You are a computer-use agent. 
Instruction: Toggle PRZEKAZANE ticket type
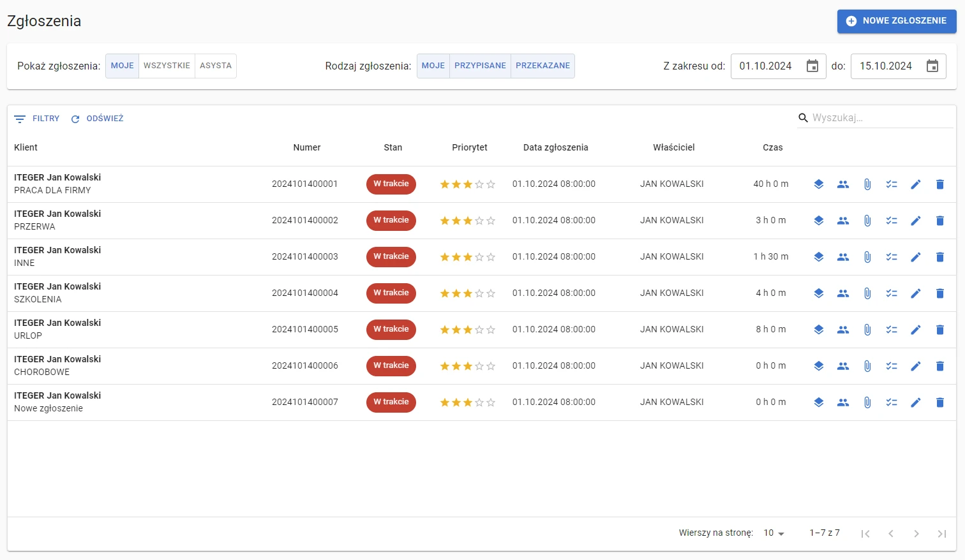[x=542, y=66]
